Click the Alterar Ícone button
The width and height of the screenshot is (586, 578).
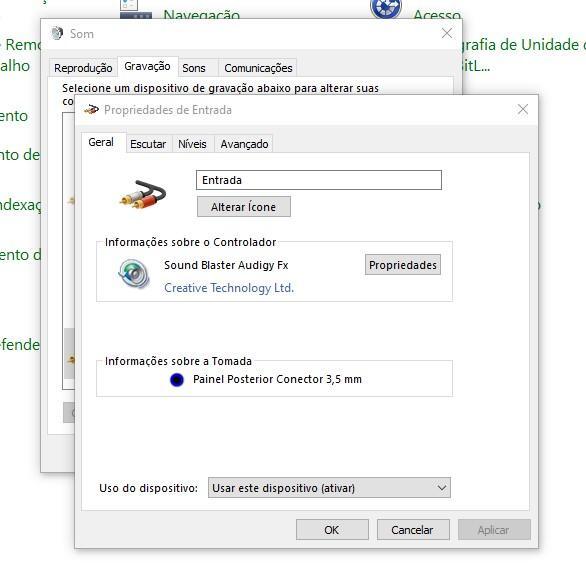tap(244, 207)
